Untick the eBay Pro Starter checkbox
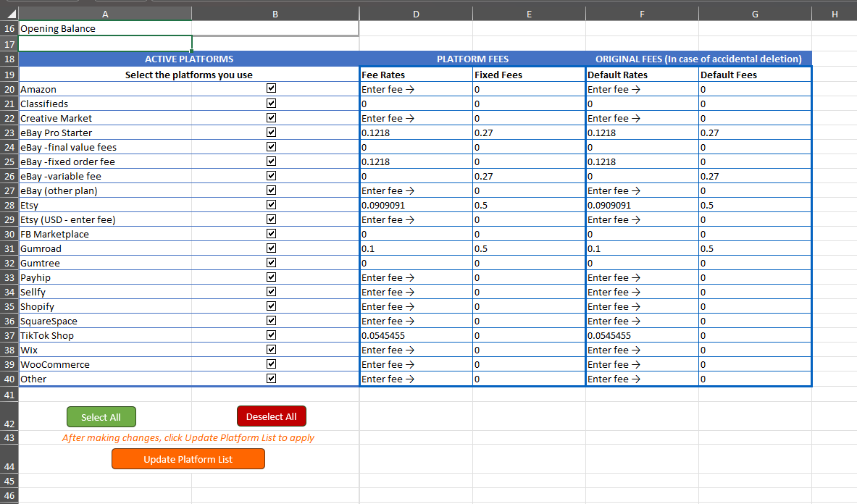857x504 pixels. pyautogui.click(x=271, y=132)
